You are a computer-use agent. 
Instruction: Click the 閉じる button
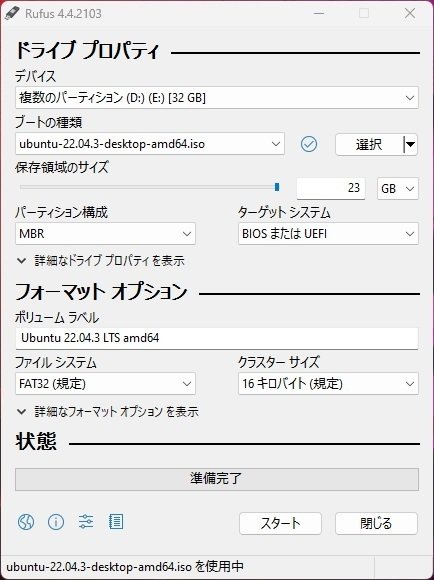[376, 523]
